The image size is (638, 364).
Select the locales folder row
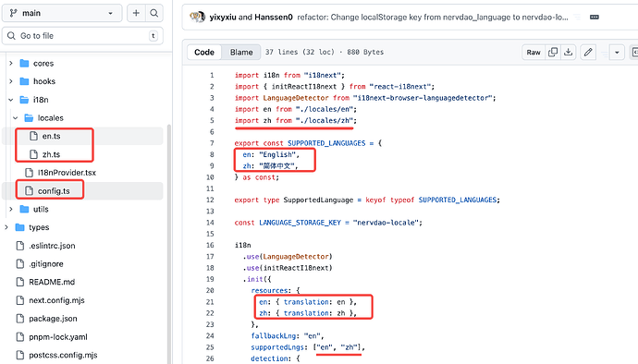(82, 118)
